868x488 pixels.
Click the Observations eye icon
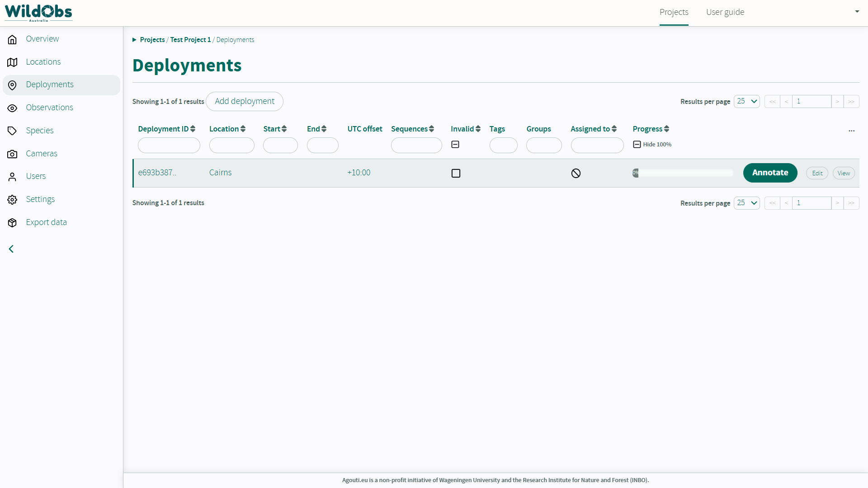tap(12, 108)
